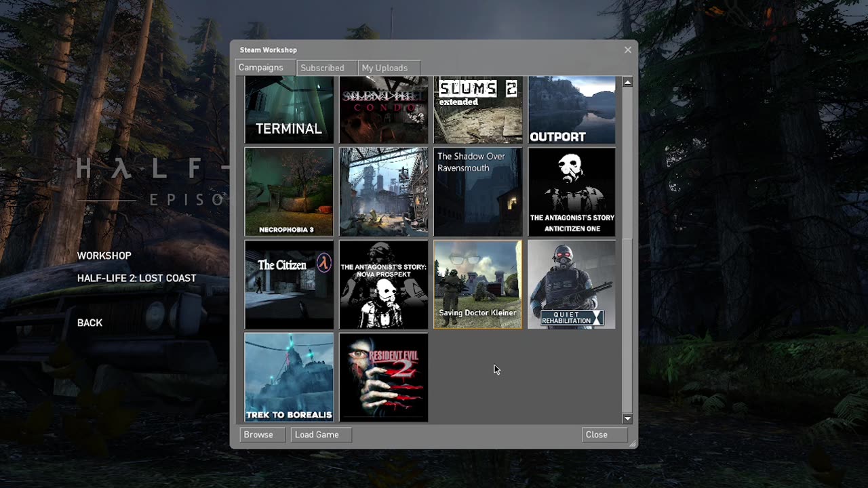Viewport: 868px width, 488px height.
Task: Close Steam Workshop dialog with X icon
Action: [628, 49]
